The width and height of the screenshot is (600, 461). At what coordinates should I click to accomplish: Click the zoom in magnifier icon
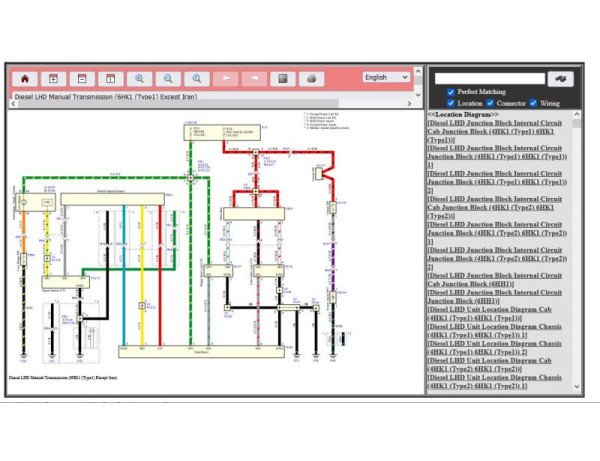tap(140, 78)
